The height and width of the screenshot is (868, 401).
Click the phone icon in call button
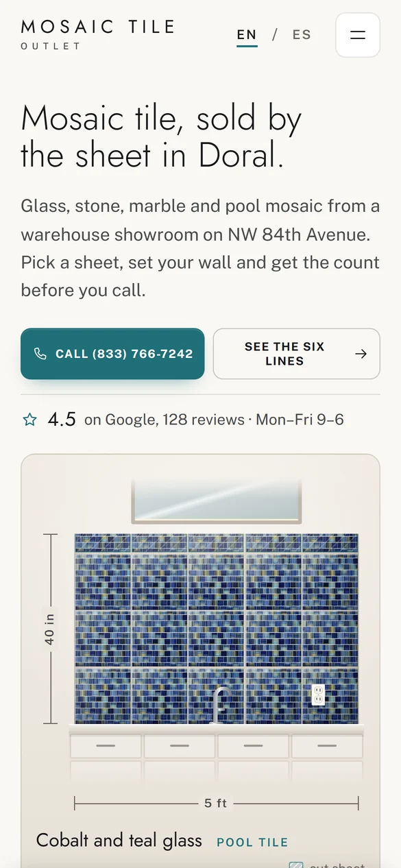tap(40, 354)
